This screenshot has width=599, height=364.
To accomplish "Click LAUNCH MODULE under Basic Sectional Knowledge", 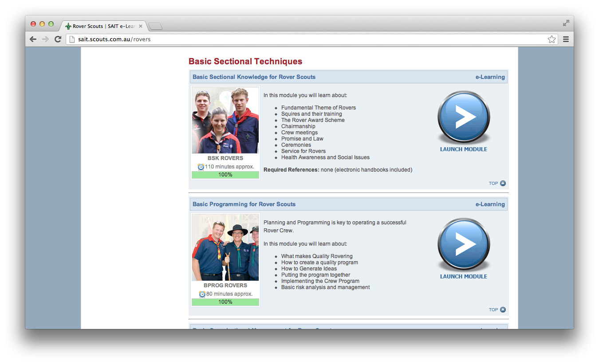I will 464,149.
